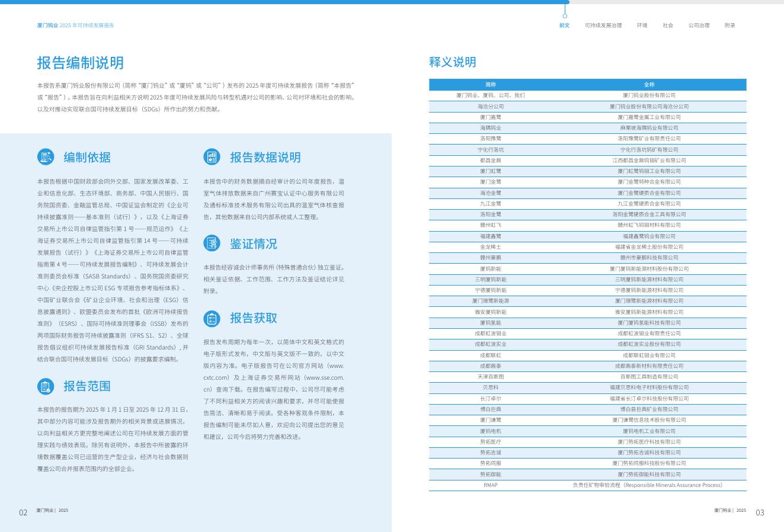The image size is (784, 532).
Task: Jump to the 附录 tab
Action: pos(729,25)
